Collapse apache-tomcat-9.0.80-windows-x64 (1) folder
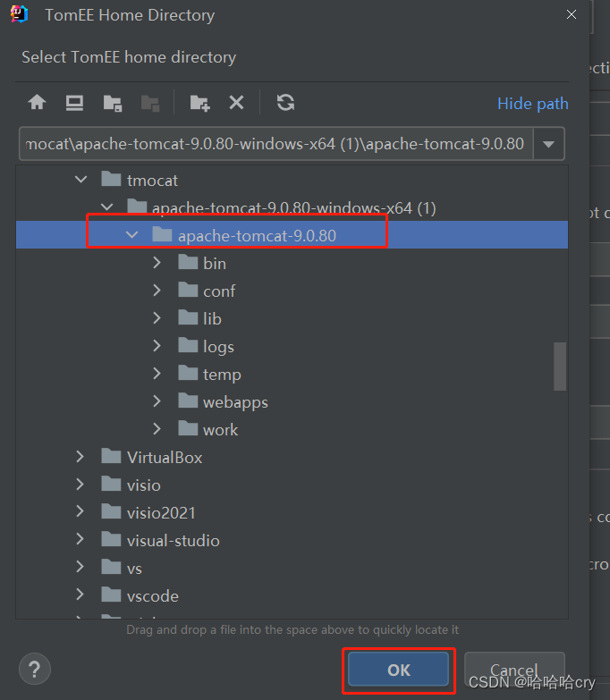 tap(106, 207)
